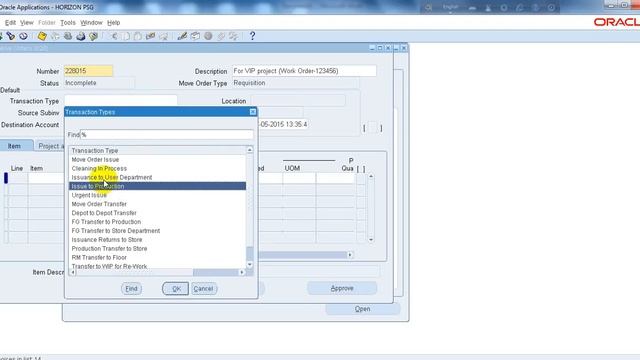Open the Help menu
This screenshot has width=640, height=360.
click(x=113, y=23)
